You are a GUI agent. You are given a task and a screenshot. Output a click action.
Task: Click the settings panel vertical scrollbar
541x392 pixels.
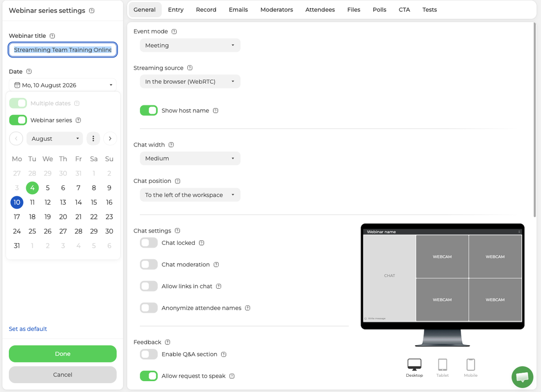click(x=535, y=120)
